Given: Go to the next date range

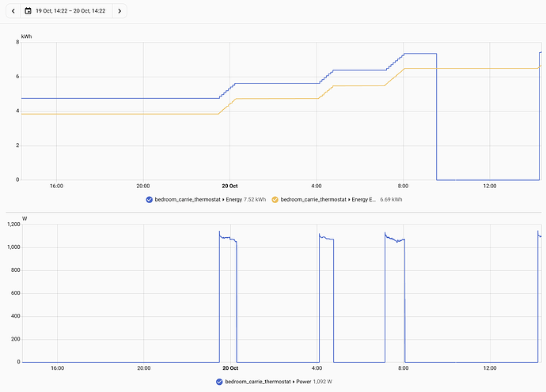Looking at the screenshot, I should 119,11.
